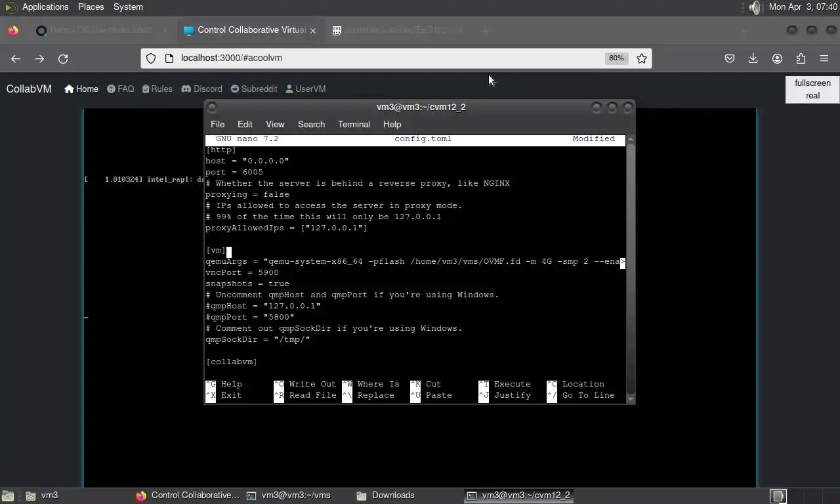Open the CollabVM Rules link

pyautogui.click(x=157, y=89)
